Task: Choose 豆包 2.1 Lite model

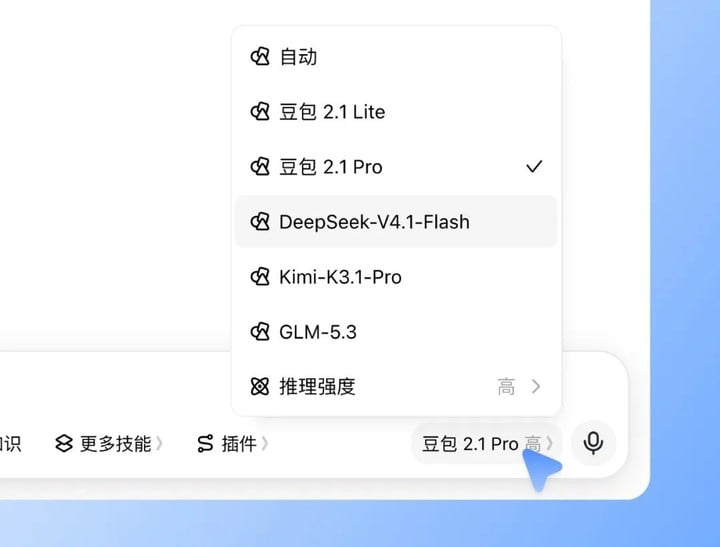Action: click(x=396, y=112)
